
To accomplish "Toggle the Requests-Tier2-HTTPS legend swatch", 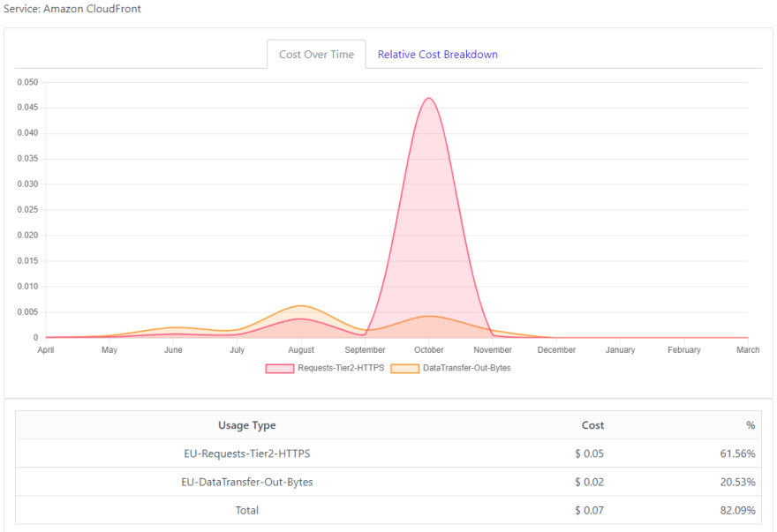I will click(x=280, y=368).
